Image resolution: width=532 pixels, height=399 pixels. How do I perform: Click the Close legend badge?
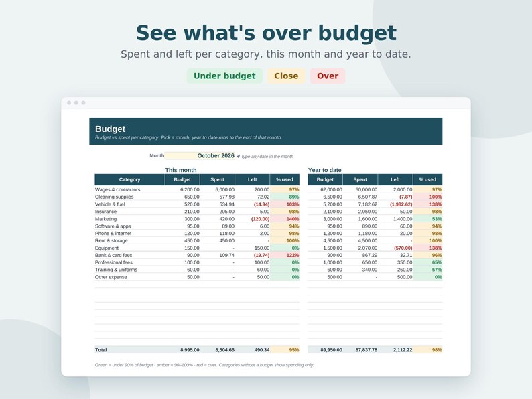tap(286, 76)
